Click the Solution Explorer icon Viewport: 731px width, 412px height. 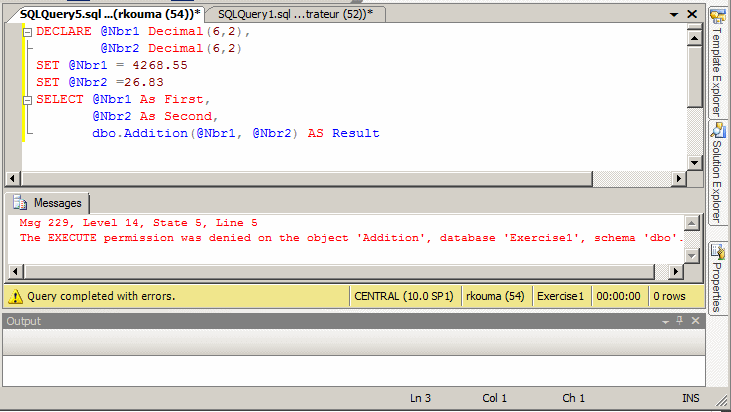point(717,130)
